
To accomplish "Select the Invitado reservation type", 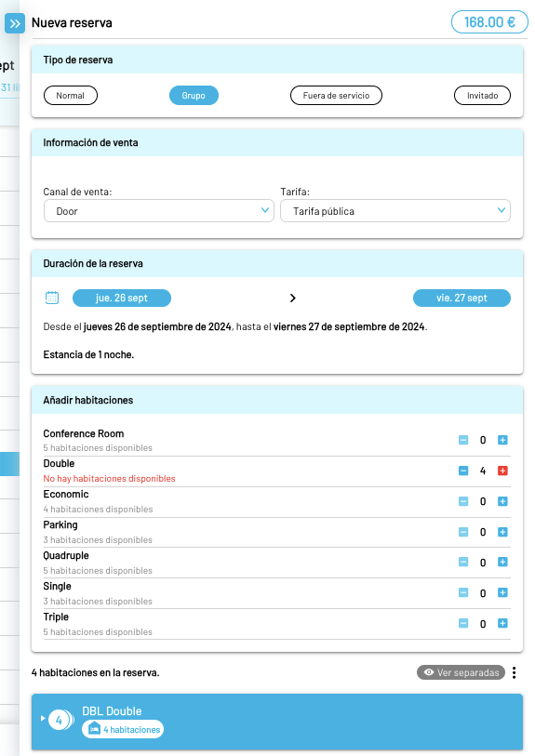I will 482,96.
